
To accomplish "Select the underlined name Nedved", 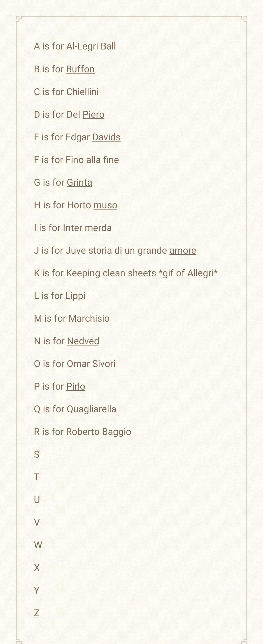I will (x=83, y=341).
